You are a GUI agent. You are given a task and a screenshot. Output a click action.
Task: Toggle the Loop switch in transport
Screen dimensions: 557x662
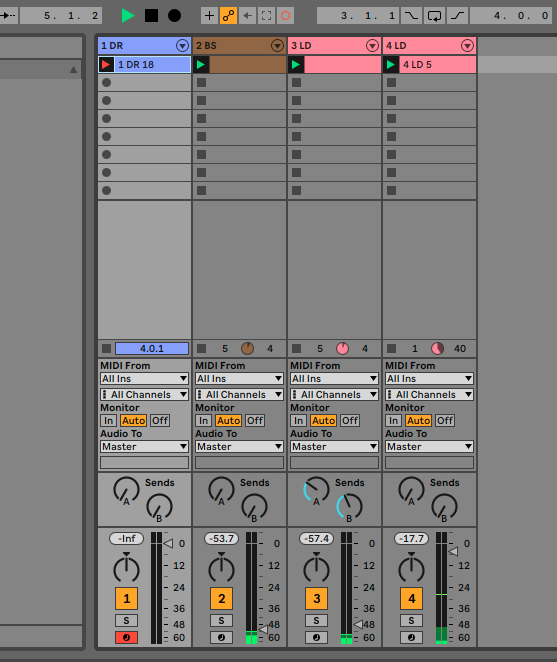click(435, 16)
